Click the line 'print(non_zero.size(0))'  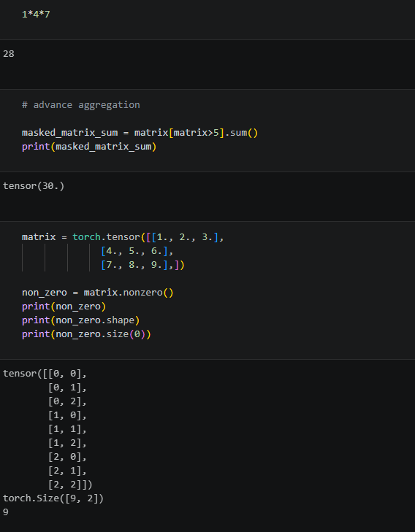[86, 334]
